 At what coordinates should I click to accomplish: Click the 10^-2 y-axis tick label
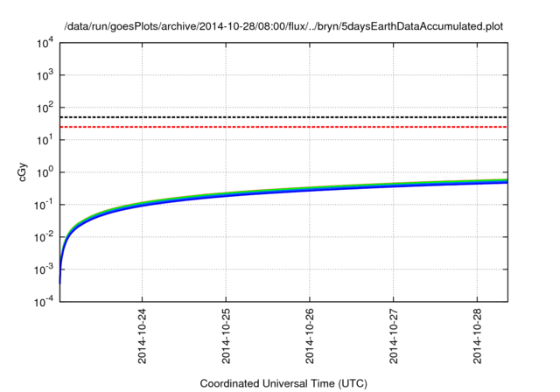[44, 237]
